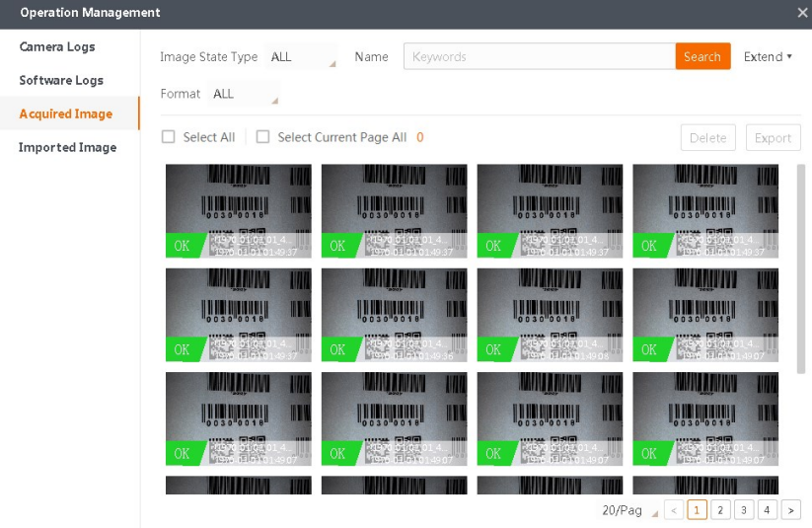Select fourth thumbnail in second row
Viewport: 812px width, 528px height.
pyautogui.click(x=705, y=315)
